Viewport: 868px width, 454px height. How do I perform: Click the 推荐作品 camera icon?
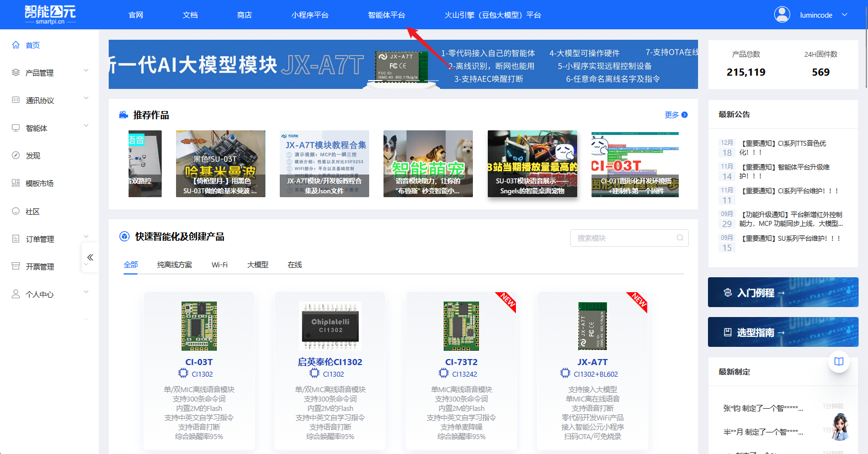tap(124, 115)
